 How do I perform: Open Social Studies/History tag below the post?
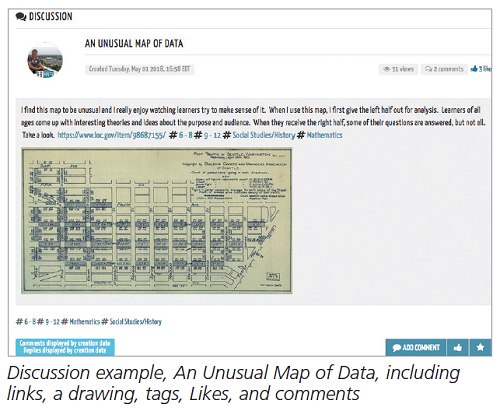(135, 322)
